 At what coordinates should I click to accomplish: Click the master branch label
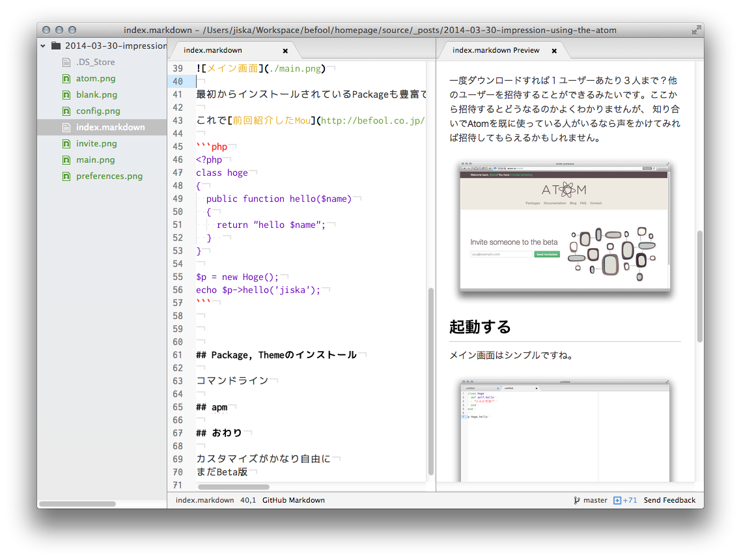tap(595, 500)
